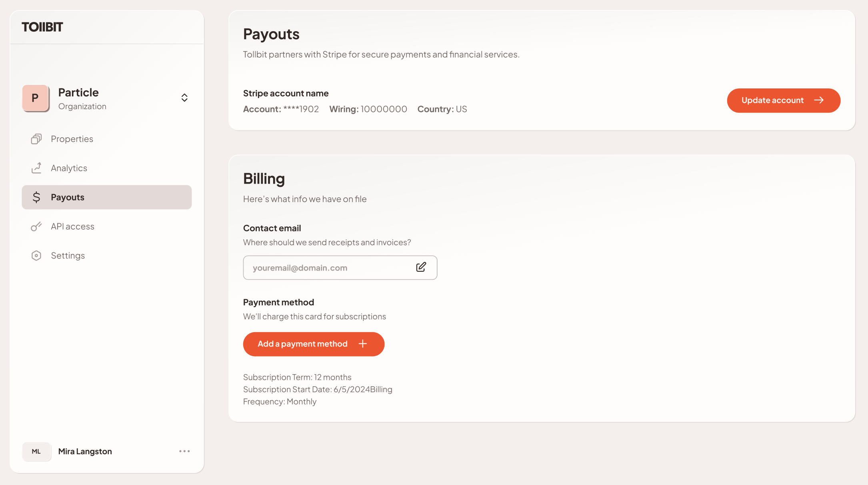
Task: Select the dollar sign Payouts icon
Action: click(36, 197)
